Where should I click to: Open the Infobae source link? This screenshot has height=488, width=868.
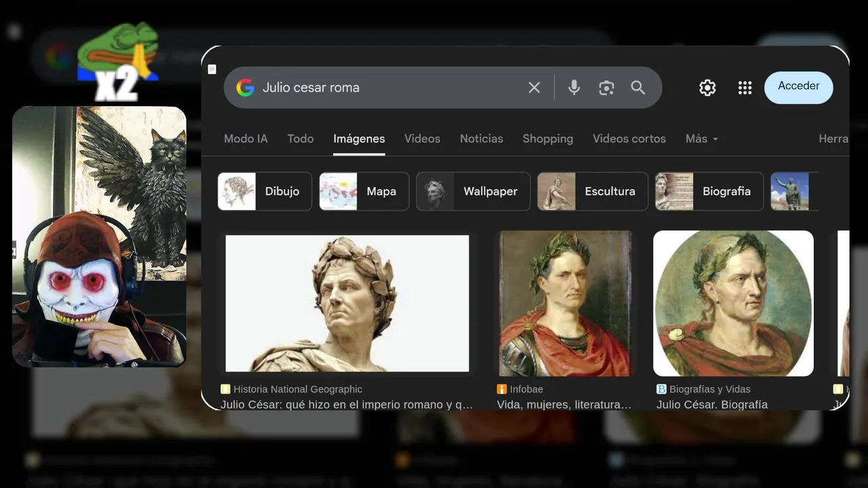[x=526, y=389]
